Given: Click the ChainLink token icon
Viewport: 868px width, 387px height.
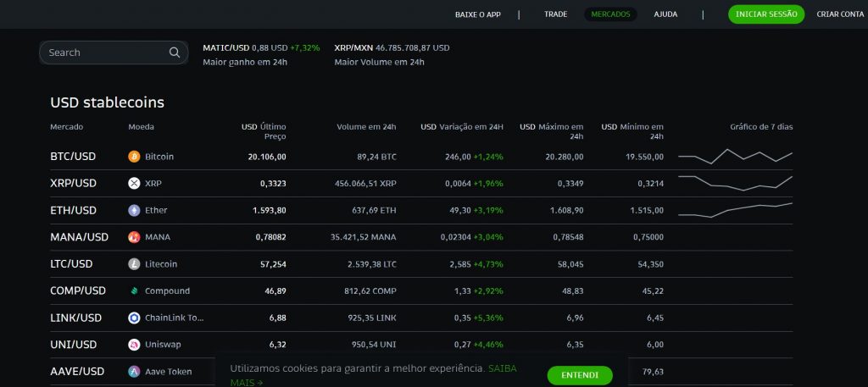Looking at the screenshot, I should [x=134, y=318].
